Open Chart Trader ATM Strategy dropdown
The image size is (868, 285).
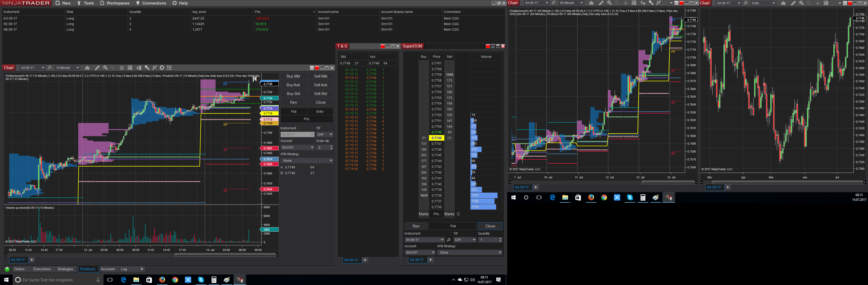tap(307, 160)
